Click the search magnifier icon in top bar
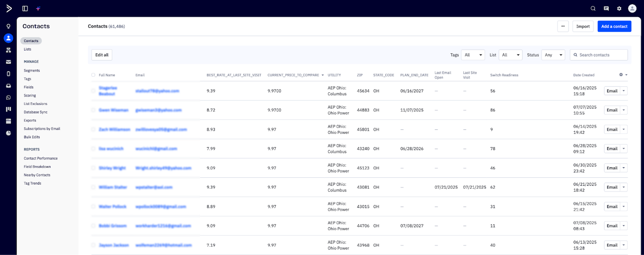644x255 pixels. click(x=593, y=8)
